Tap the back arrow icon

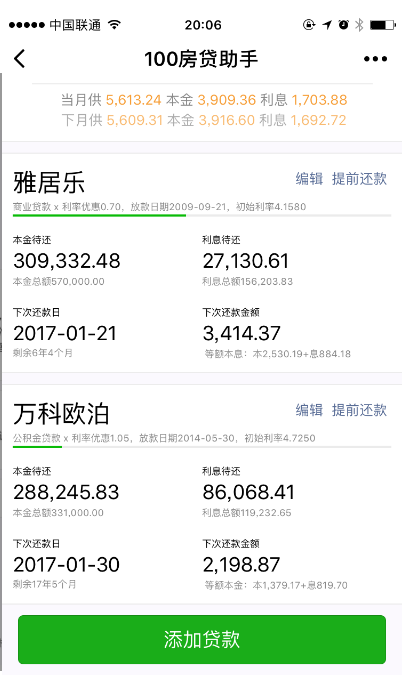coord(20,59)
